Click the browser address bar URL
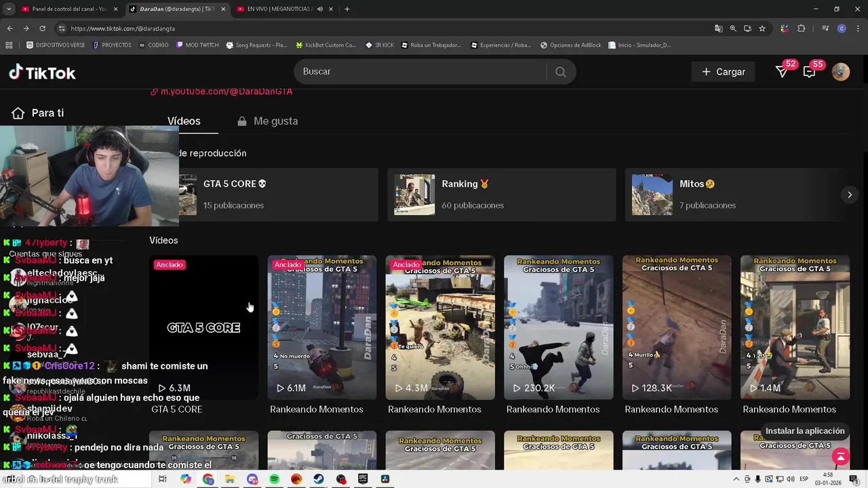The image size is (868, 488). point(123,28)
